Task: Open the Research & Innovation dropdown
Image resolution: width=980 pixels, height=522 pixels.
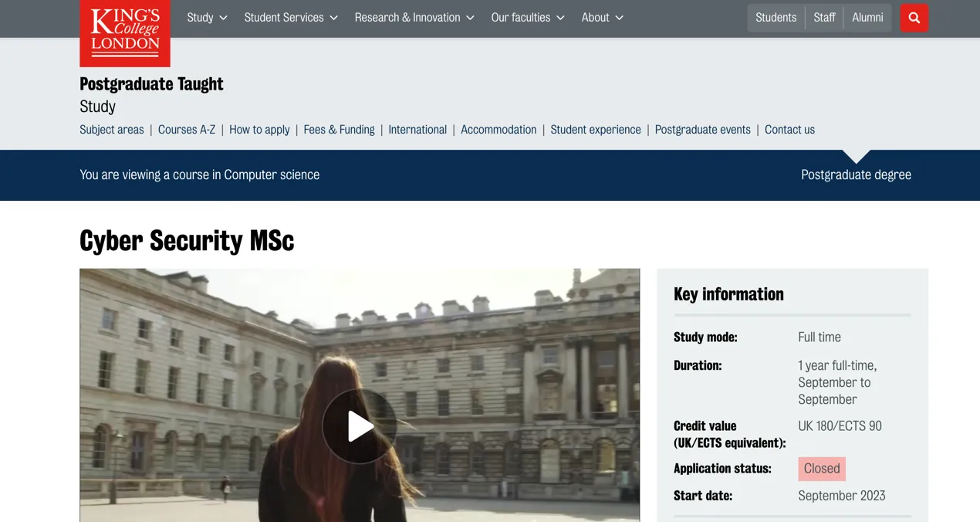Action: [x=414, y=18]
